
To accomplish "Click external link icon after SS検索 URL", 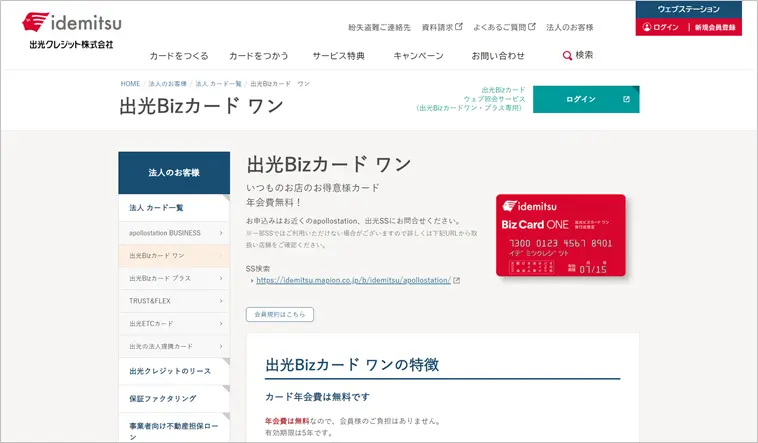I will (x=457, y=281).
